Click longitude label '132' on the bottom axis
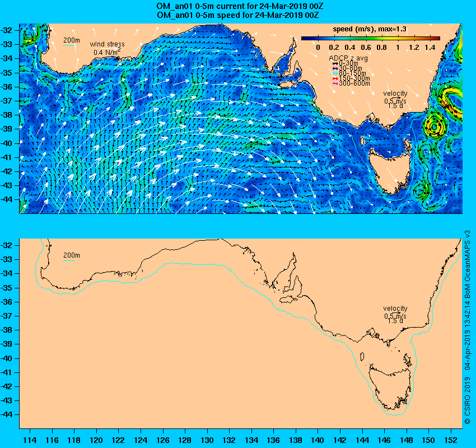This screenshot has height=448, width=476. pos(229,440)
